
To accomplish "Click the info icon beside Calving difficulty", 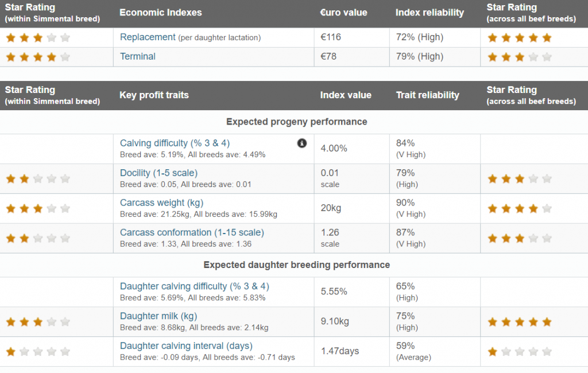I will 302,143.
